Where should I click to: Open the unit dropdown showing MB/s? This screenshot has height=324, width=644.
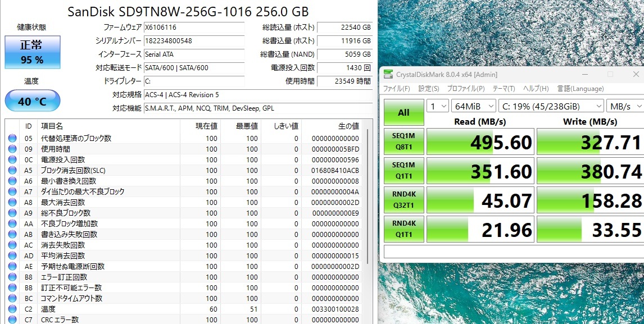[x=625, y=106]
